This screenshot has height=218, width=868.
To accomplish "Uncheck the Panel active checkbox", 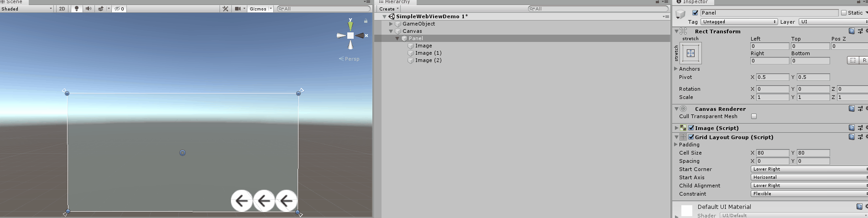I will coord(695,13).
